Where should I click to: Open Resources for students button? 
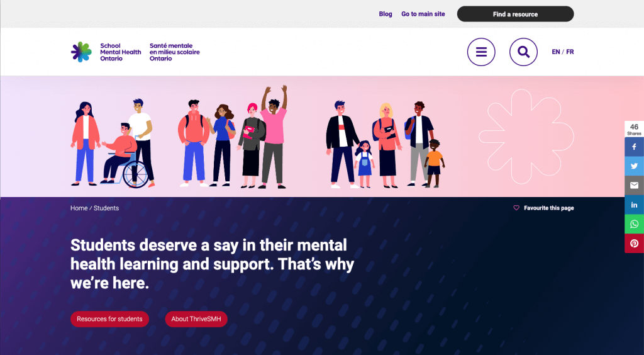[x=109, y=319]
